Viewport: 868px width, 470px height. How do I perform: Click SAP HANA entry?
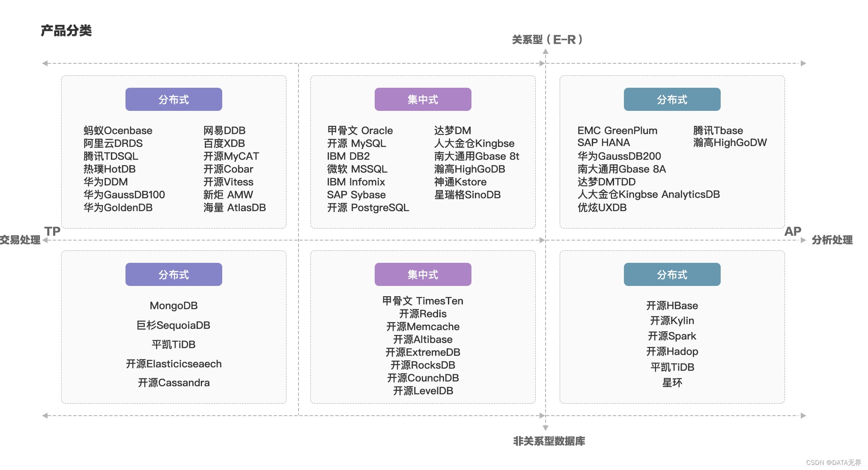point(604,143)
